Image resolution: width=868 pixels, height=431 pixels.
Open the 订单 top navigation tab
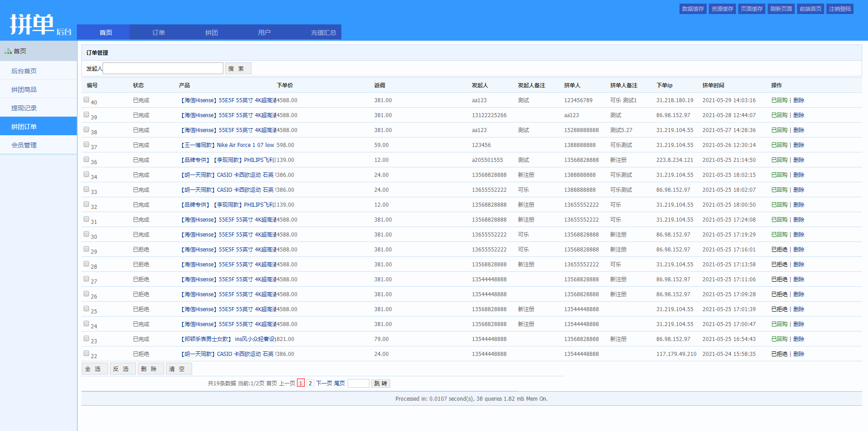(158, 33)
